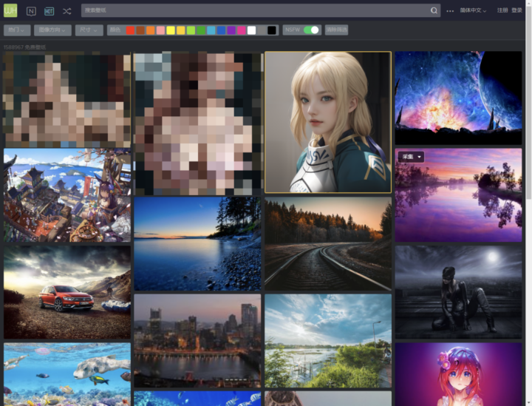Click the random shuffle icon
532x406 pixels.
click(x=67, y=11)
